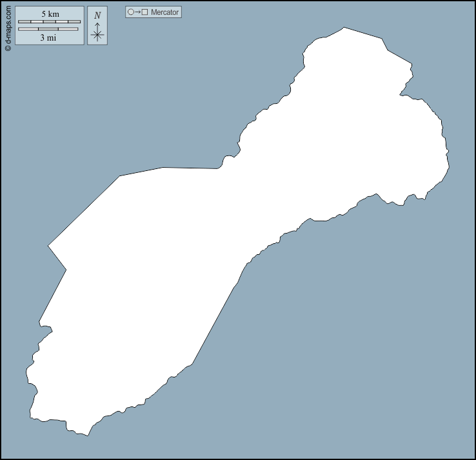Select the Mercator projection label

pos(164,12)
